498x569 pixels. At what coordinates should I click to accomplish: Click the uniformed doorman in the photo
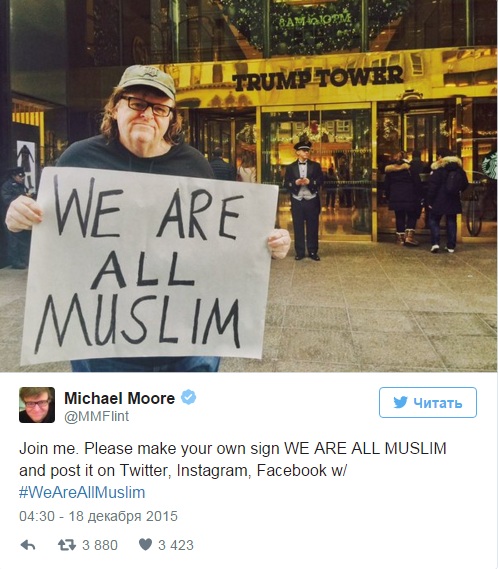pyautogui.click(x=303, y=200)
